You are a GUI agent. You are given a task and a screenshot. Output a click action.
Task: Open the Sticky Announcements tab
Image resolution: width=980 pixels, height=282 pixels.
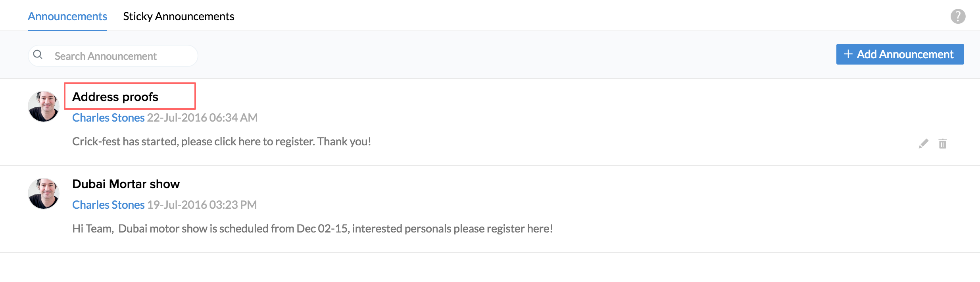point(179,16)
